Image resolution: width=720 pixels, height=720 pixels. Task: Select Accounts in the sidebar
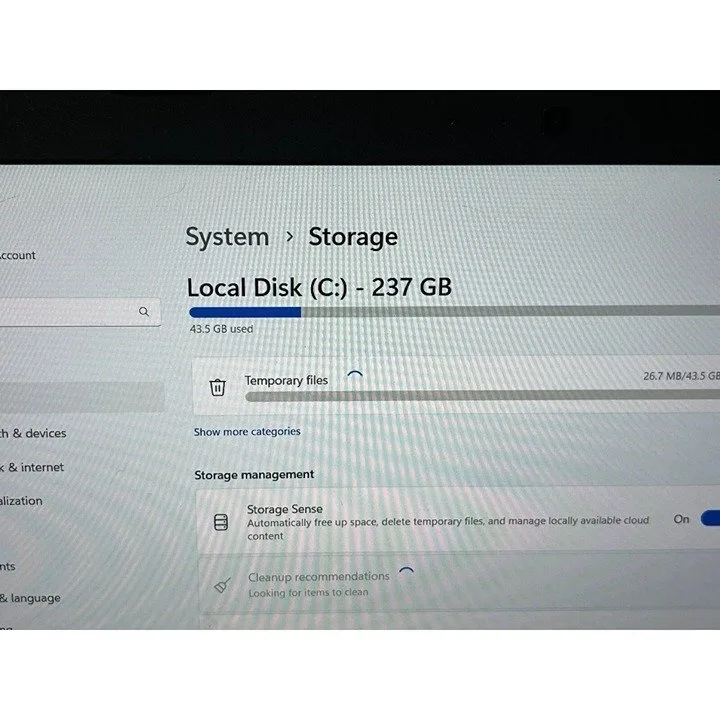click(8, 566)
